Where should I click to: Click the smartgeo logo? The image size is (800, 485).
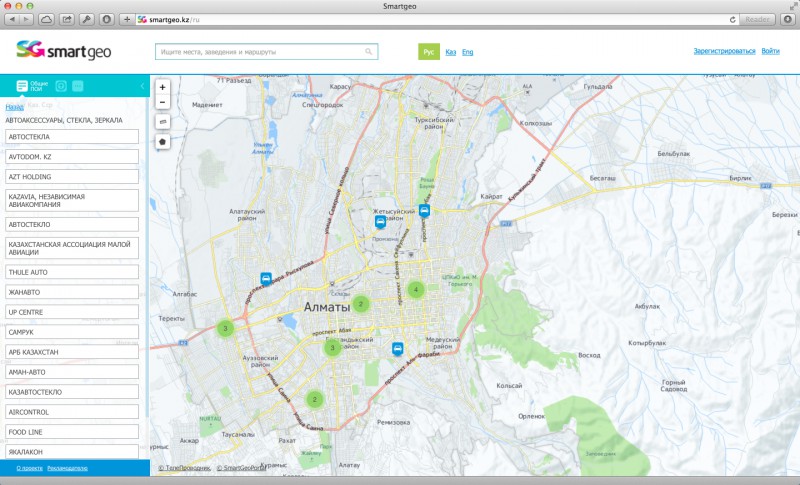pyautogui.click(x=64, y=50)
